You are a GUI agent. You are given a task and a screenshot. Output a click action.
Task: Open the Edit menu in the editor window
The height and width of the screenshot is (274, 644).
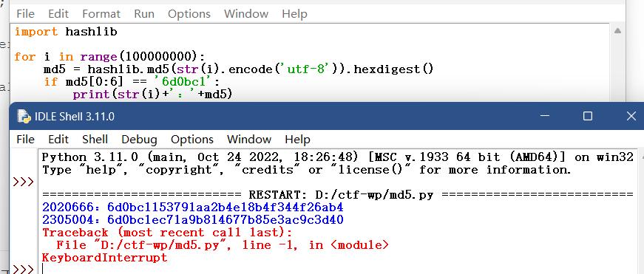click(x=58, y=14)
